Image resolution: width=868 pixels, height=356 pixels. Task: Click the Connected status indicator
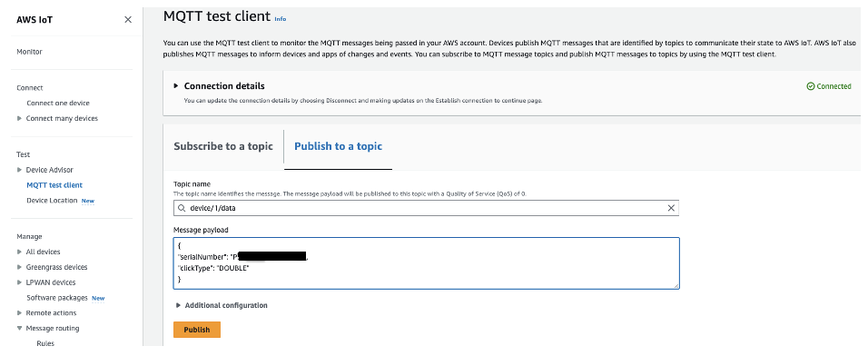tap(829, 86)
